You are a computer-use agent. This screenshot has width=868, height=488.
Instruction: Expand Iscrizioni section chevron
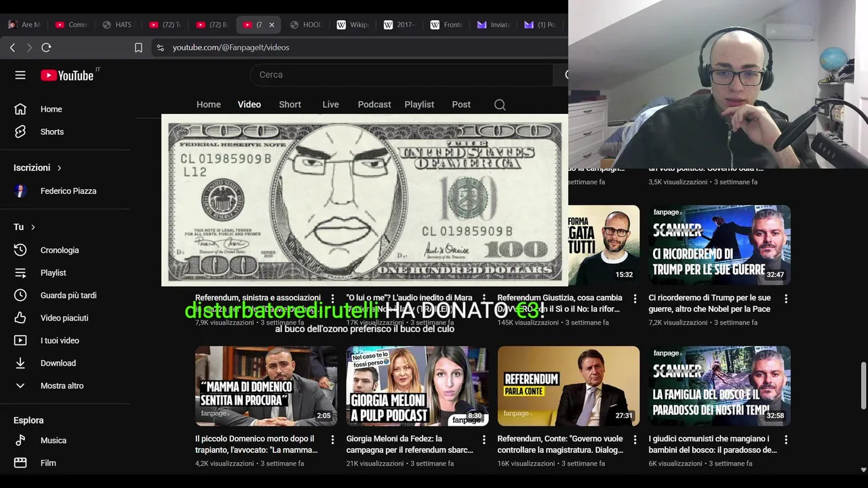pos(60,167)
